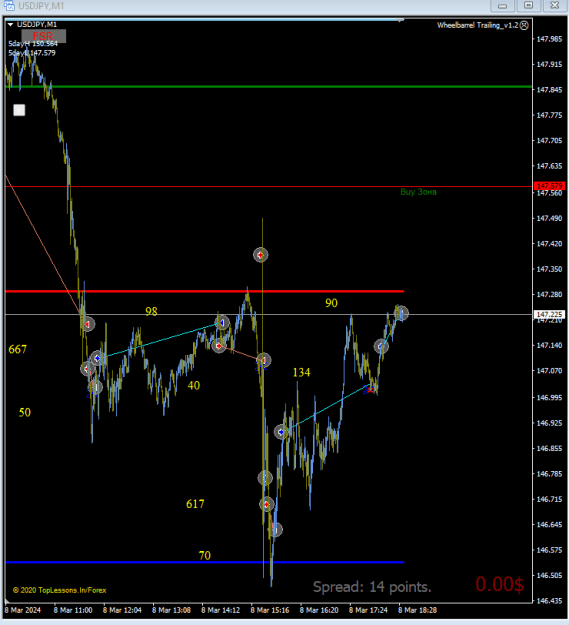Open the USDJPY,M1 chart menu triangle
569x625 pixels.
pos(10,25)
